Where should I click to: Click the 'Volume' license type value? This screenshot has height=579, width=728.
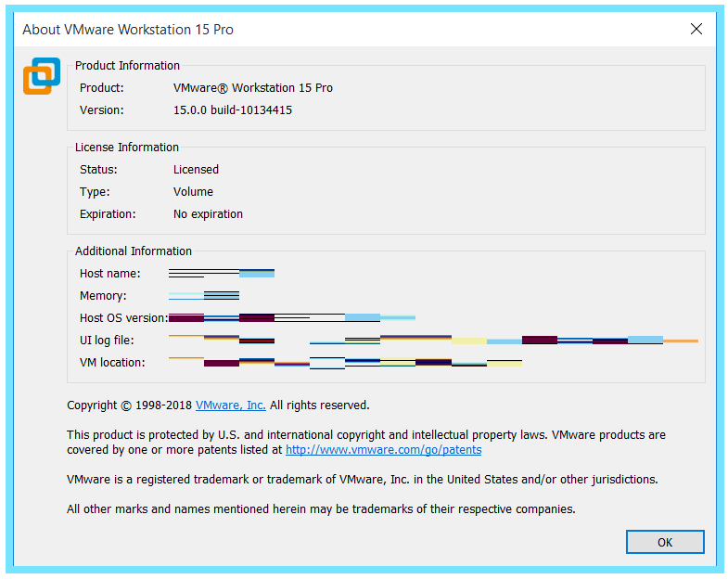(x=193, y=192)
